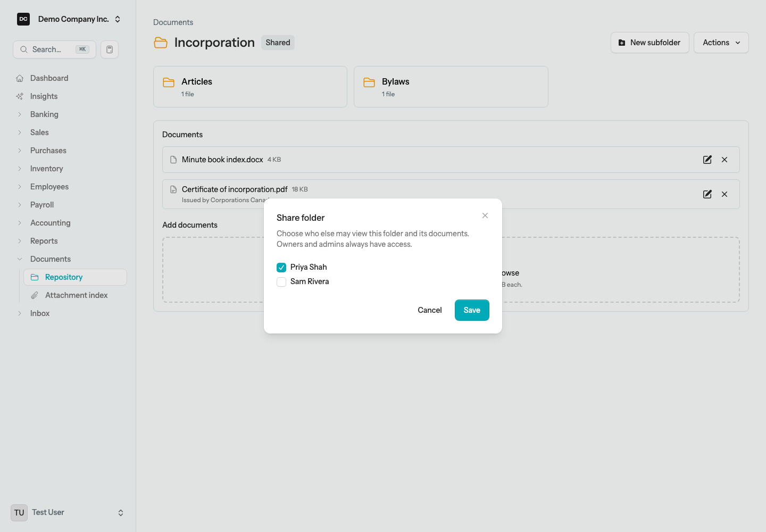This screenshot has height=532, width=766.
Task: Click the TU user avatar
Action: [x=19, y=513]
